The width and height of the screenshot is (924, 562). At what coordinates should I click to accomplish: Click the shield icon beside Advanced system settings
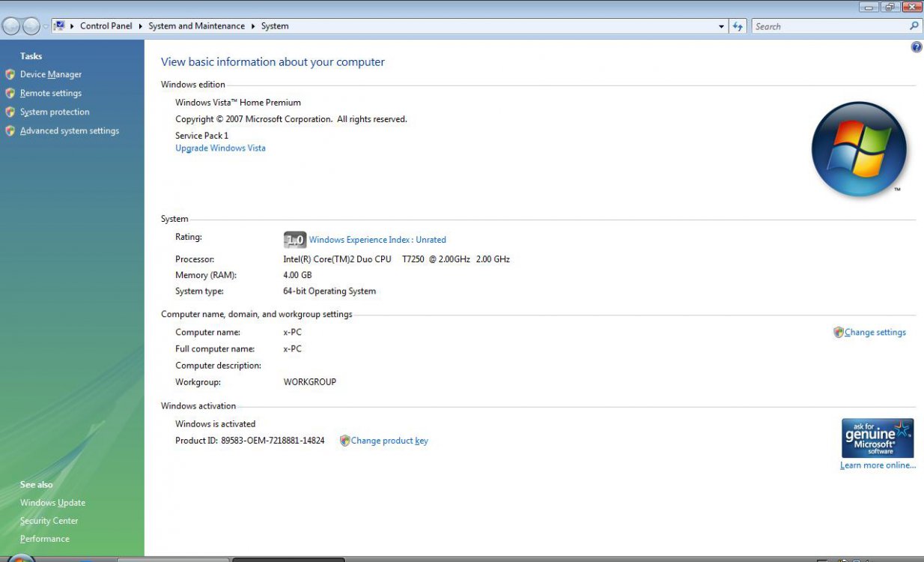click(x=10, y=130)
